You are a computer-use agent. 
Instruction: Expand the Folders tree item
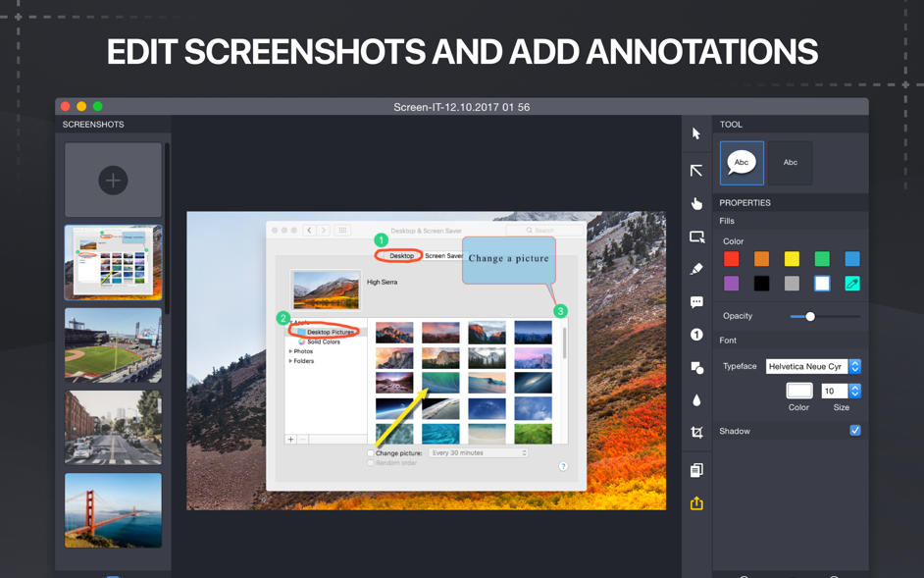pyautogui.click(x=290, y=361)
